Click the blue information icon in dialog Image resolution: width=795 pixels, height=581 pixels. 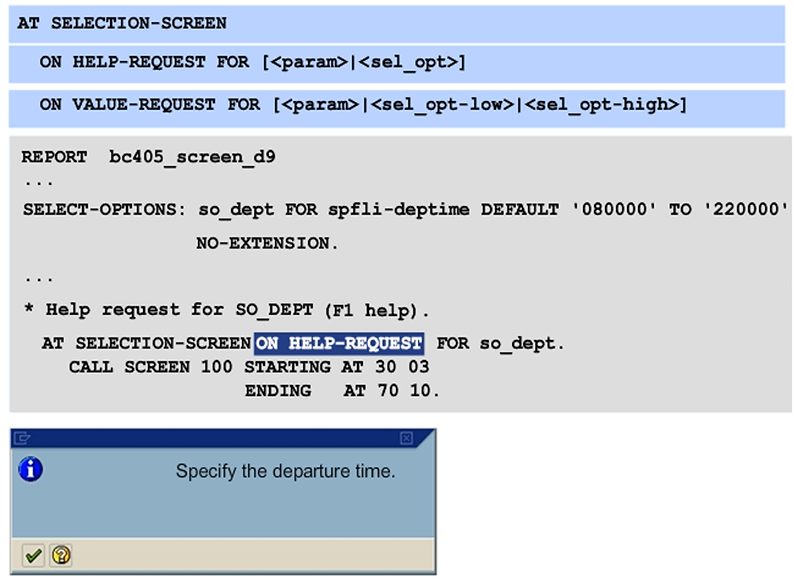coord(31,469)
